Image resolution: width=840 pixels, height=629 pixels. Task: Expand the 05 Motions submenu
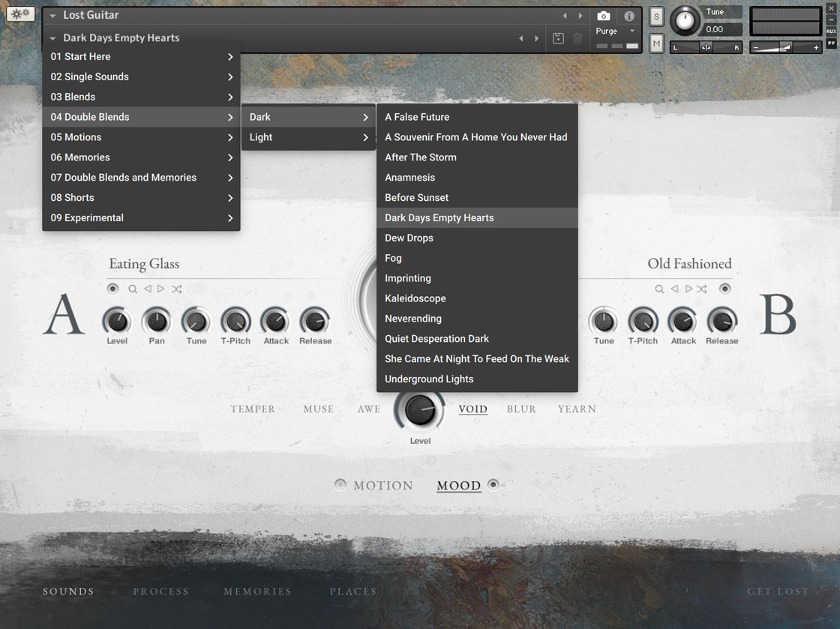pos(141,137)
